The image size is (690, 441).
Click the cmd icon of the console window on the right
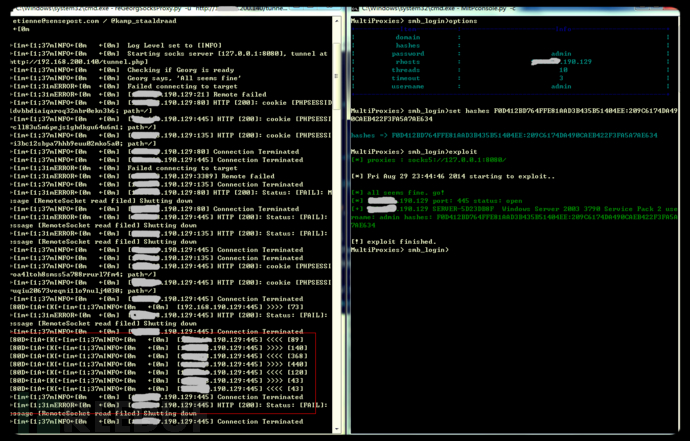[355, 8]
